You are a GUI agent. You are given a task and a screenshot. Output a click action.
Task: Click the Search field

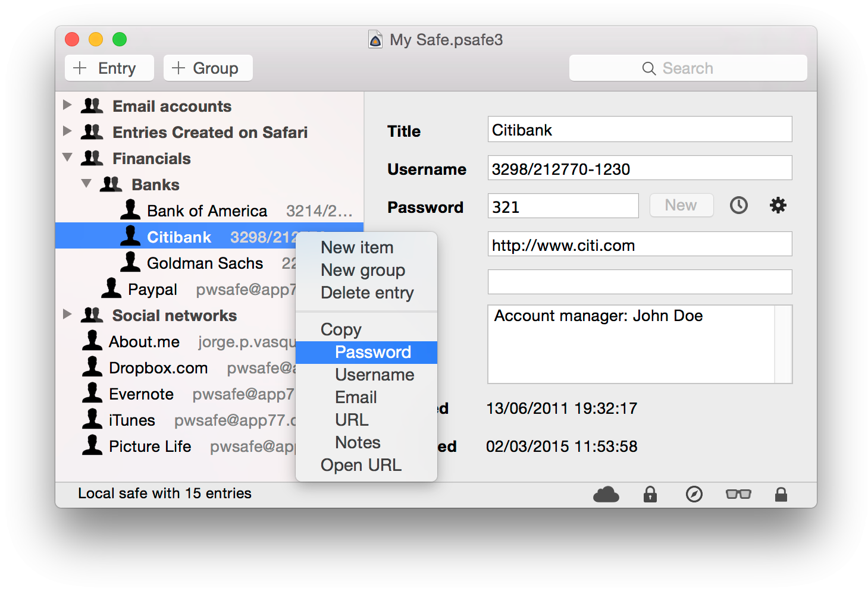(688, 68)
